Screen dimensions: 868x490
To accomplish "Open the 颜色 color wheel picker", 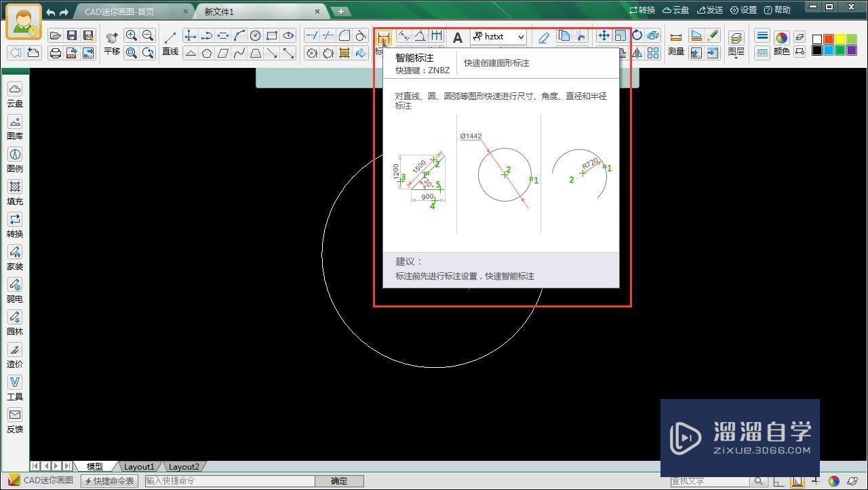I will coord(781,44).
